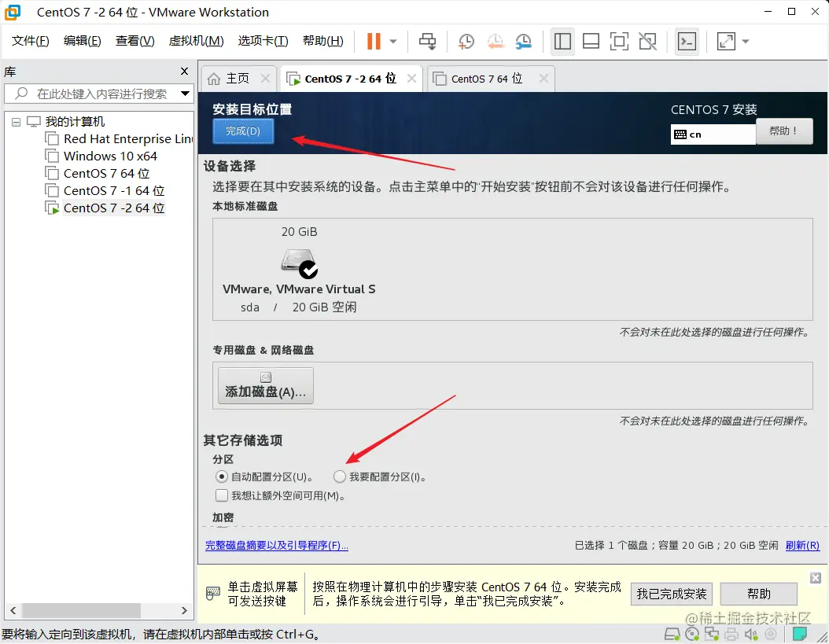Click the 刷新(R) refresh link
The image size is (829, 644).
tap(802, 546)
